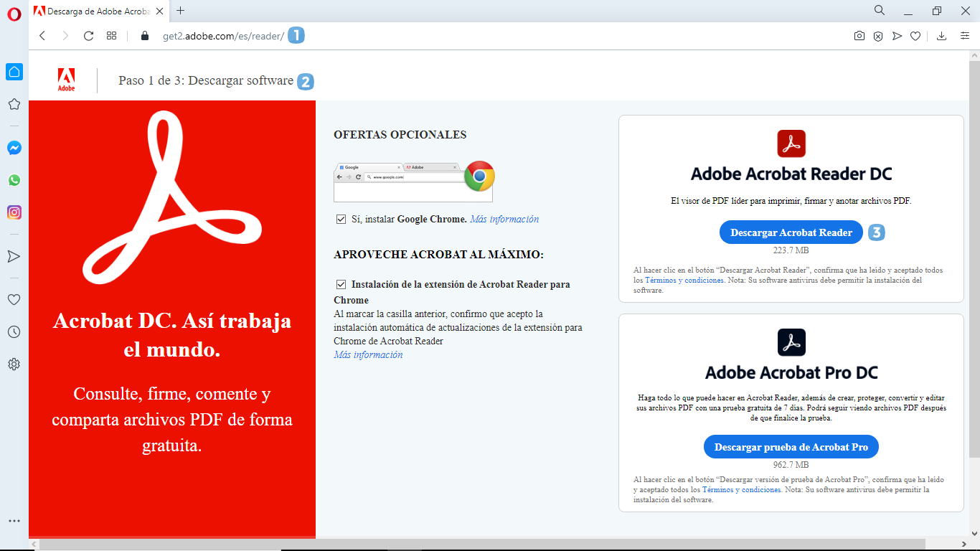
Task: Open the Downloads panel icon
Action: (942, 36)
